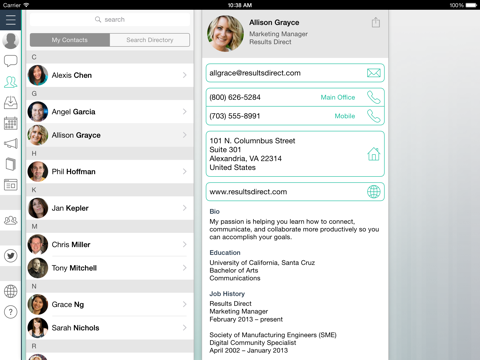The height and width of the screenshot is (360, 480).
Task: Tap the website globe icon
Action: point(374,192)
